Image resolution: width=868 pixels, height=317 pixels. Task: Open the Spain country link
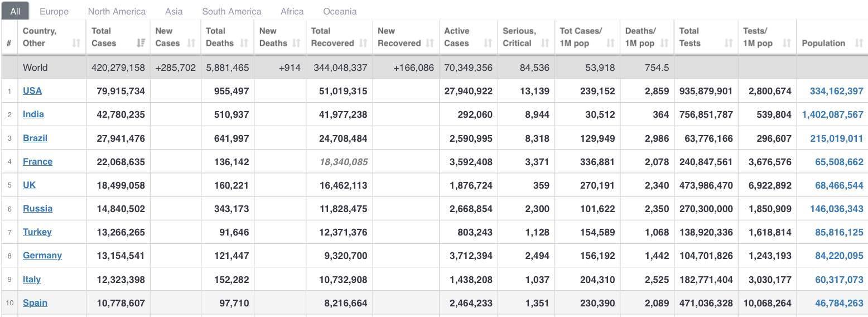[35, 302]
